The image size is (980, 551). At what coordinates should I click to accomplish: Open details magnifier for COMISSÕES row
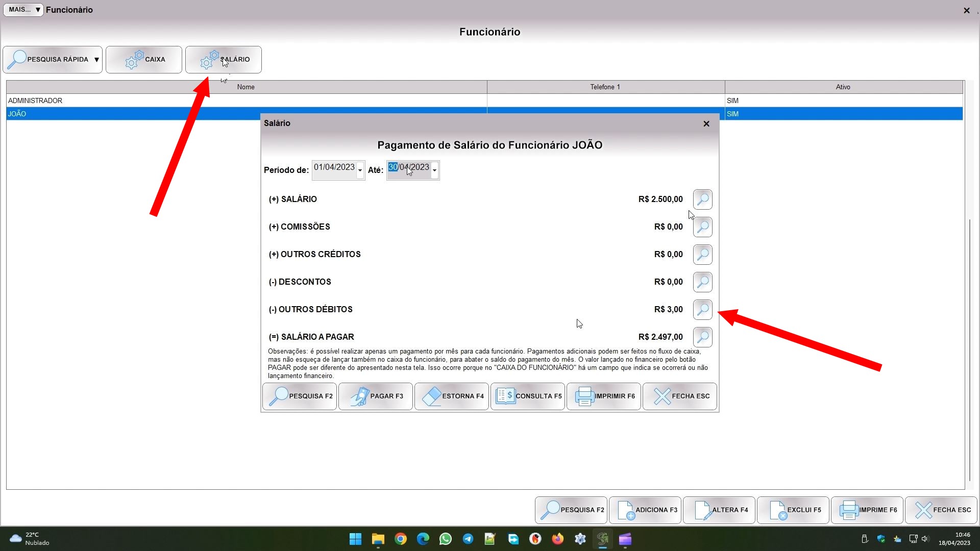click(x=703, y=227)
